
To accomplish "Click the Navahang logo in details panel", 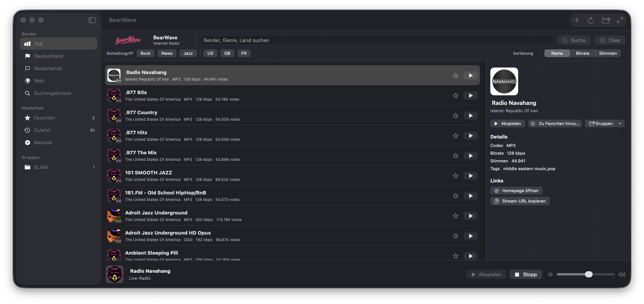I will 504,81.
